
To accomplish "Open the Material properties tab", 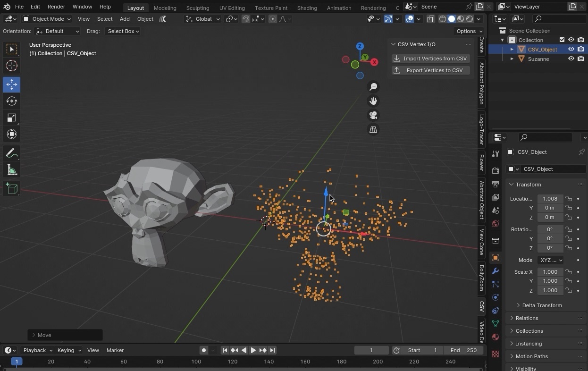I will point(495,337).
